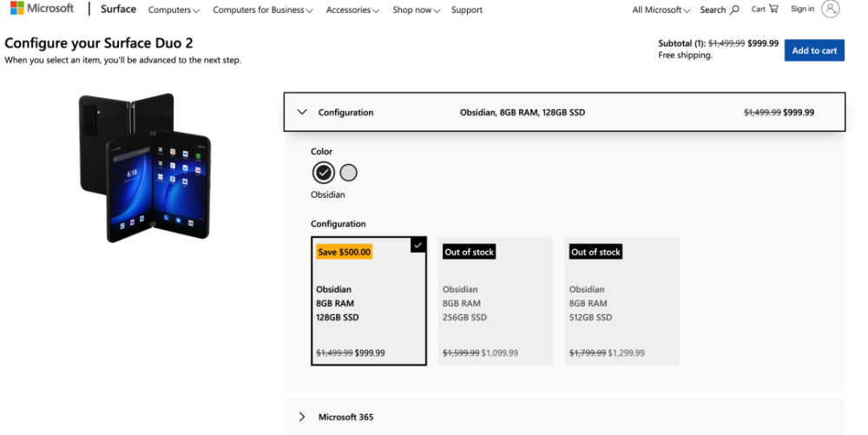The height and width of the screenshot is (435, 868).
Task: Select the Glacier light color swatch
Action: click(348, 173)
